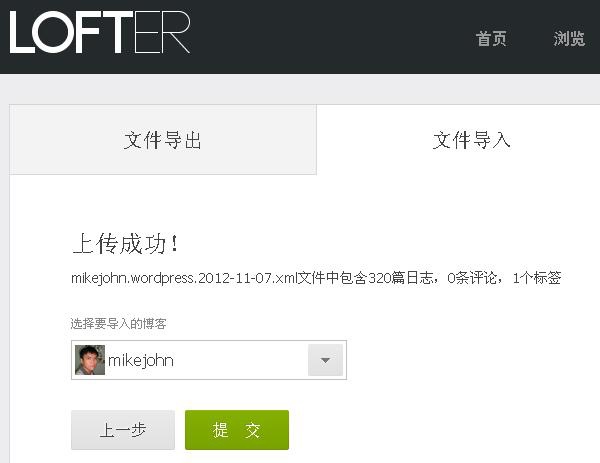Screen dimensions: 600x463
Task: Go back with the 上一步 button
Action: [123, 430]
